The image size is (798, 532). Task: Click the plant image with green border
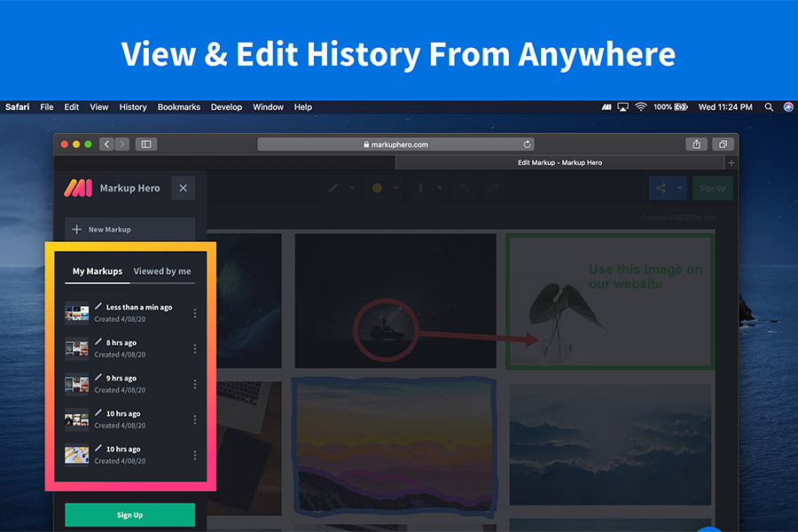(610, 301)
